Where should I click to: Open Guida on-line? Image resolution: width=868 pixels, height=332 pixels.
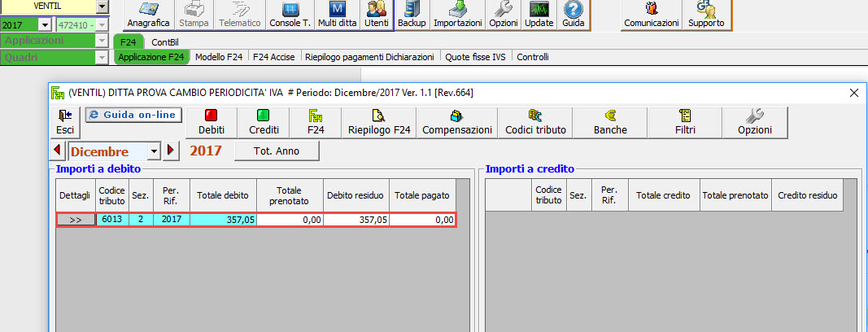coord(133,115)
